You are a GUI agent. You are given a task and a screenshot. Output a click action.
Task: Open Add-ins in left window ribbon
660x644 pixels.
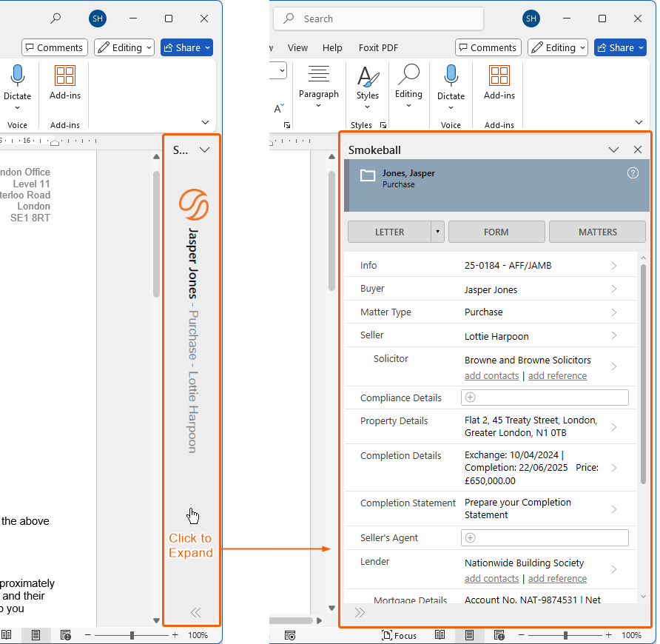[65, 83]
